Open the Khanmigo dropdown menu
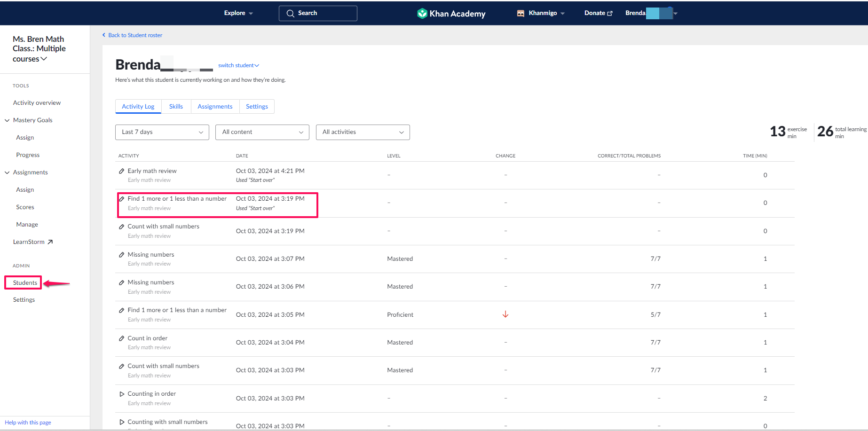This screenshot has height=431, width=868. (x=541, y=13)
